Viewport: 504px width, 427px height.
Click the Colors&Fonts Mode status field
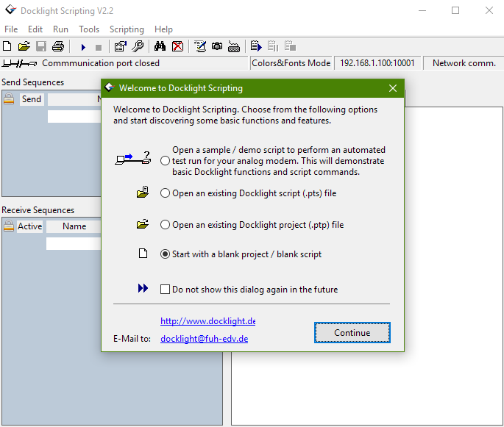(291, 63)
